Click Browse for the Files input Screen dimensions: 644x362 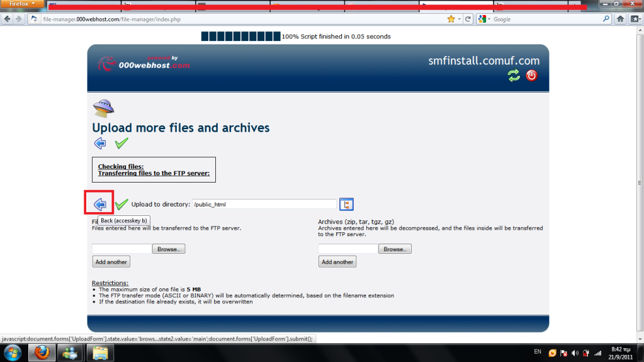168,249
